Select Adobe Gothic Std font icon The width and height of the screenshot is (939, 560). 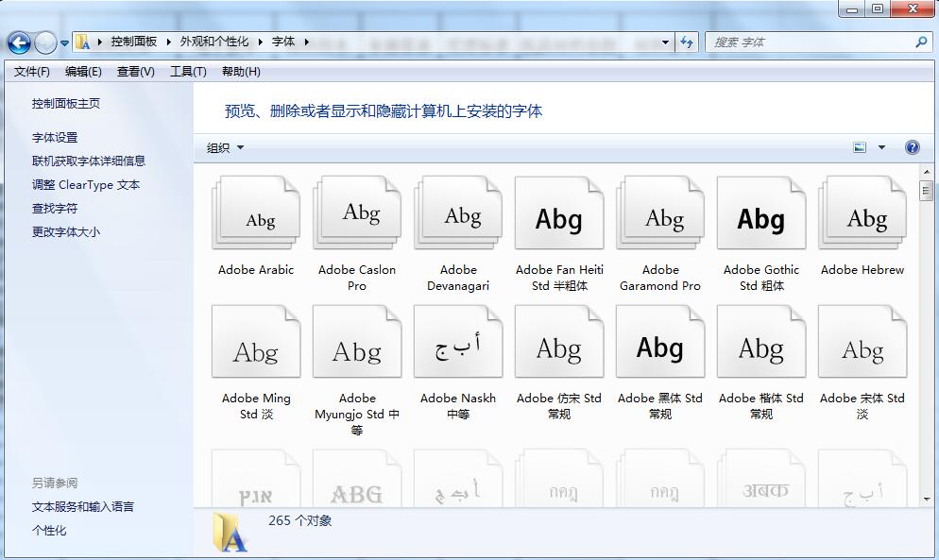(761, 212)
